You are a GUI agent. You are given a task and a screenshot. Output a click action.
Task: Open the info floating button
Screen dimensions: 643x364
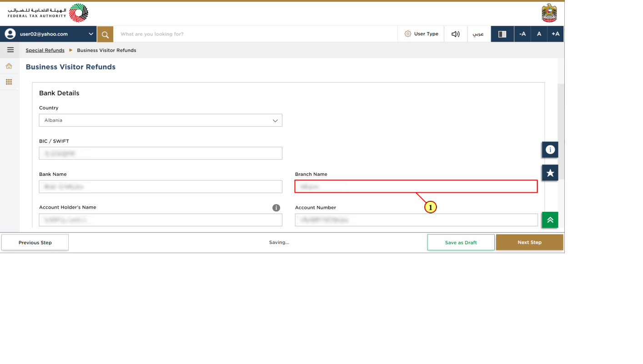point(550,150)
